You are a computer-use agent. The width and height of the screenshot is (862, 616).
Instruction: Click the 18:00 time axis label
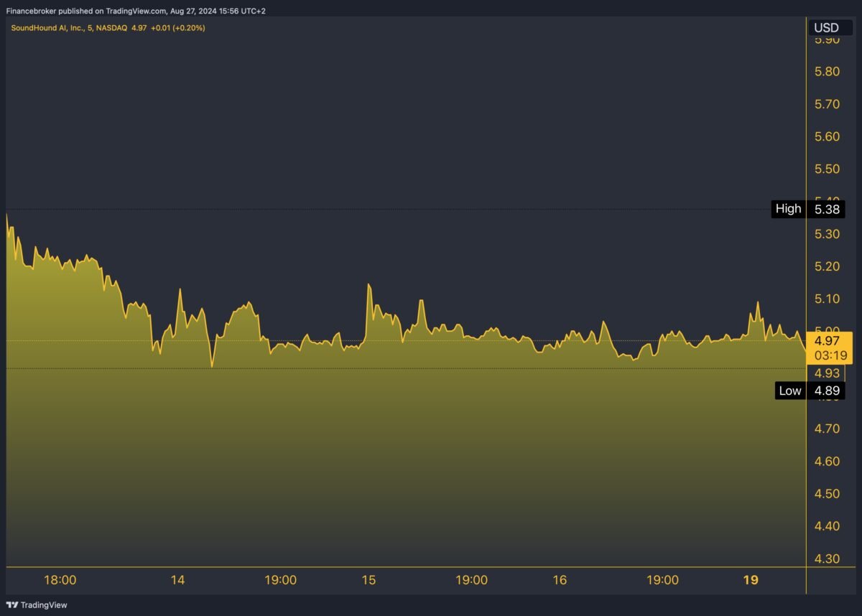click(x=60, y=580)
